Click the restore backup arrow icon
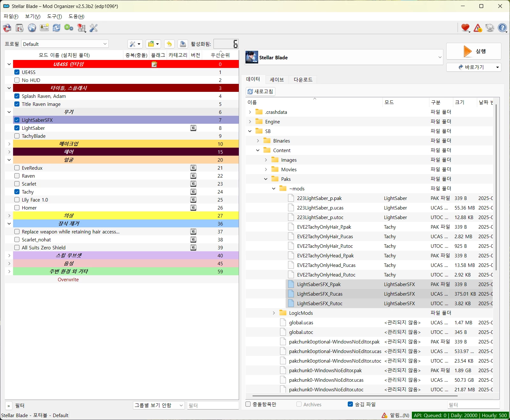 [x=169, y=44]
